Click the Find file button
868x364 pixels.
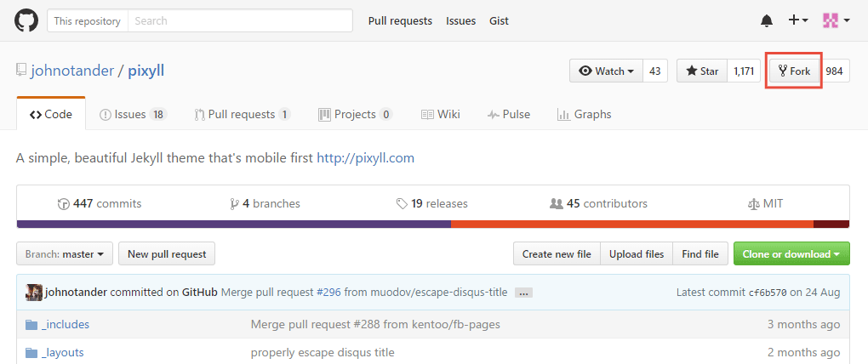pos(700,254)
